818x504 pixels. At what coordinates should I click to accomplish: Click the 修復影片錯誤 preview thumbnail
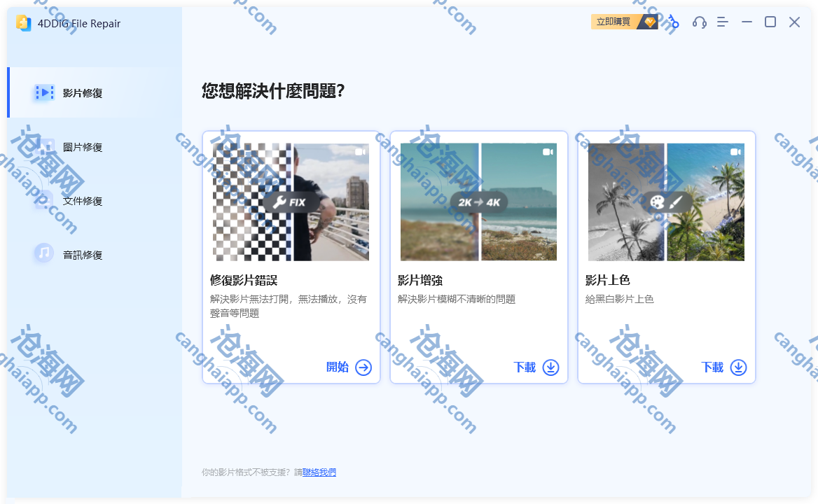pos(291,202)
